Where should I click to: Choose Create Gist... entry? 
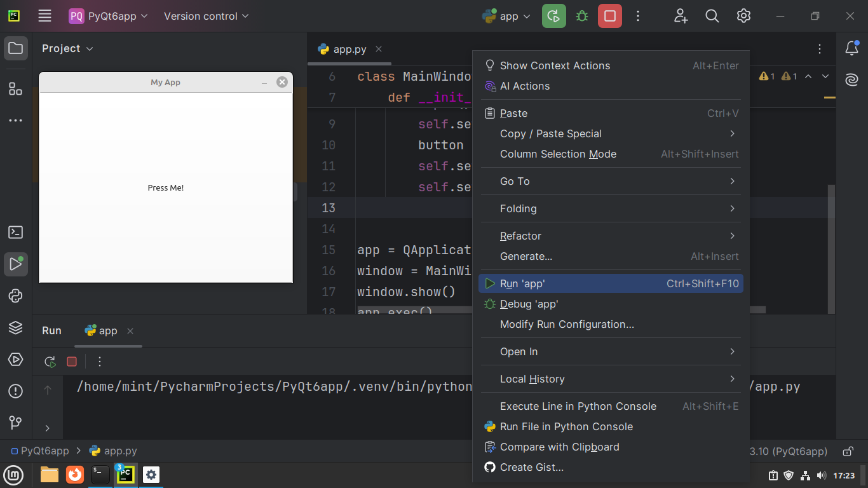(611, 467)
